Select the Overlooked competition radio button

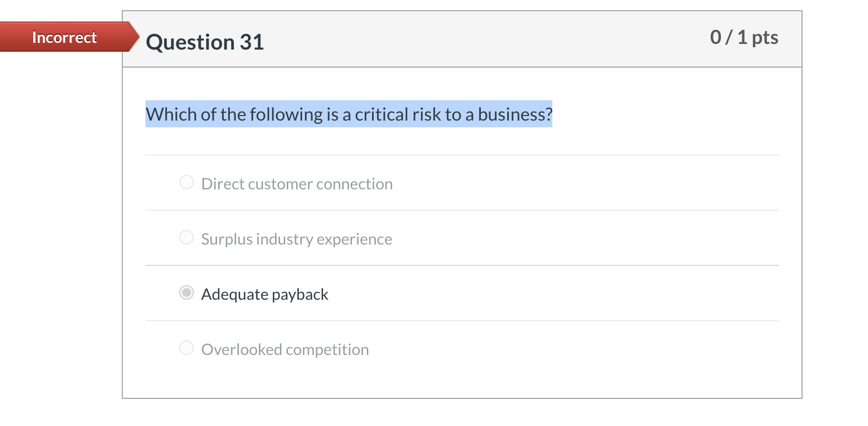click(x=186, y=348)
